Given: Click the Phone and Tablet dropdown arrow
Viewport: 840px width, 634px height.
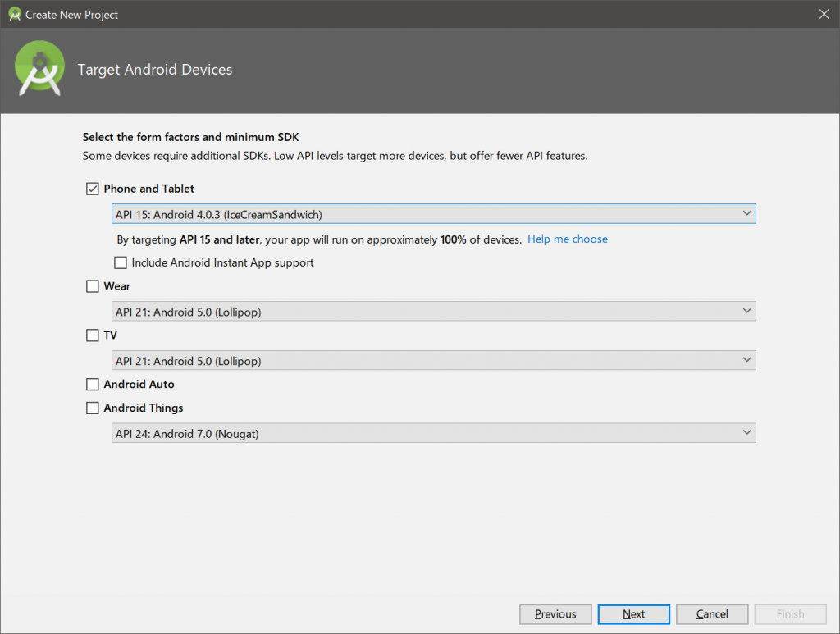Looking at the screenshot, I should 746,213.
